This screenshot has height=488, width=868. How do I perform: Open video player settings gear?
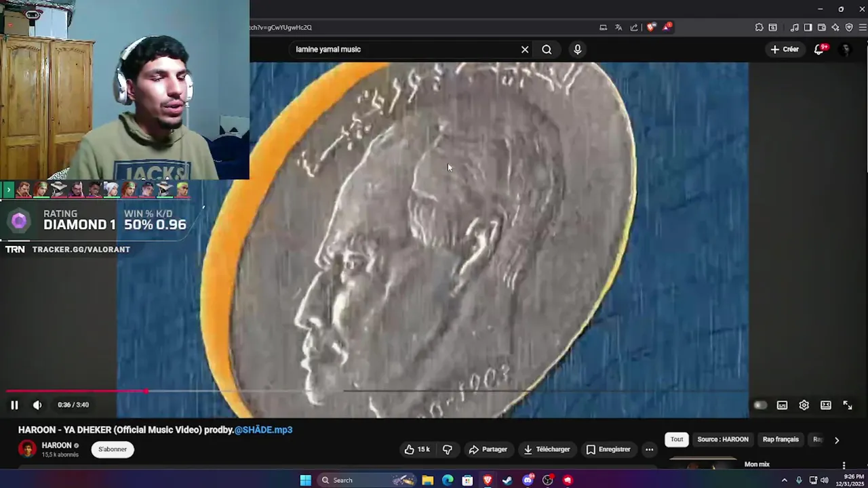[804, 405]
